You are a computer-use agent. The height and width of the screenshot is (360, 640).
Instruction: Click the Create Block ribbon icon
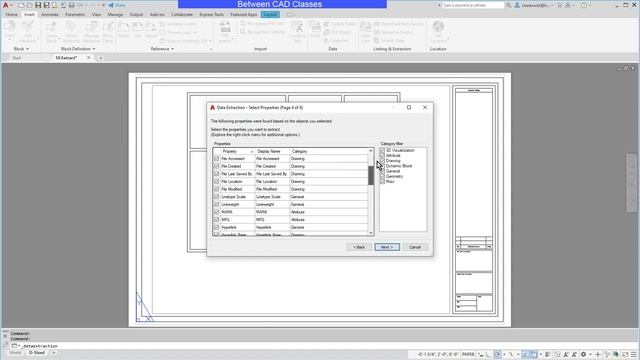pos(51,31)
